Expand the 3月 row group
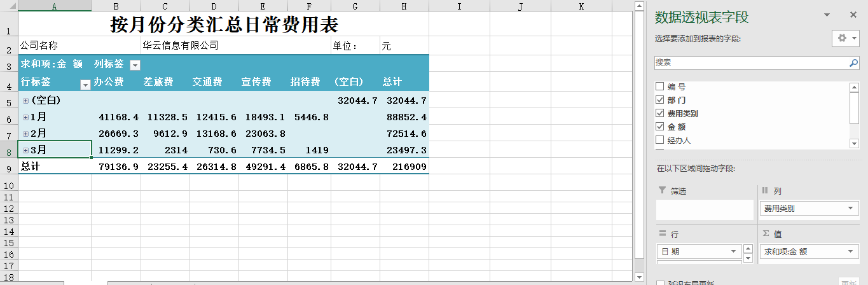868x285 pixels. [x=25, y=150]
